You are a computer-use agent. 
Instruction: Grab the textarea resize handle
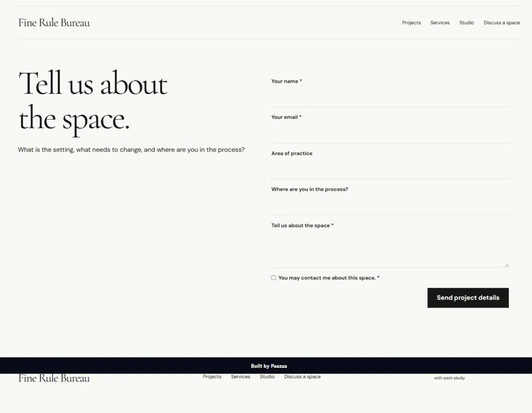(x=506, y=264)
